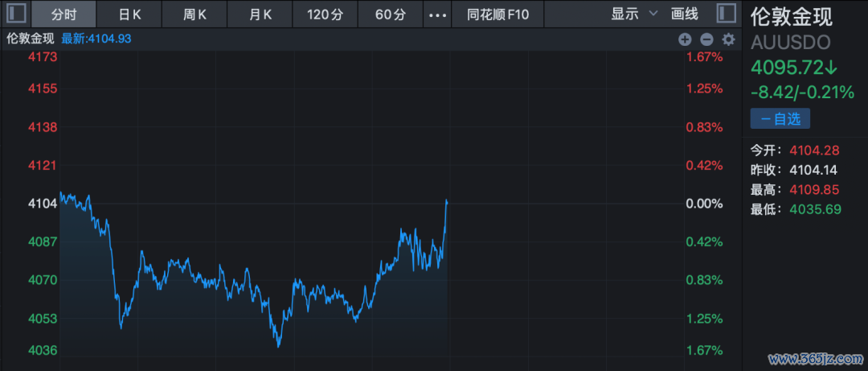Choose the 120分 timeframe

pyautogui.click(x=324, y=14)
